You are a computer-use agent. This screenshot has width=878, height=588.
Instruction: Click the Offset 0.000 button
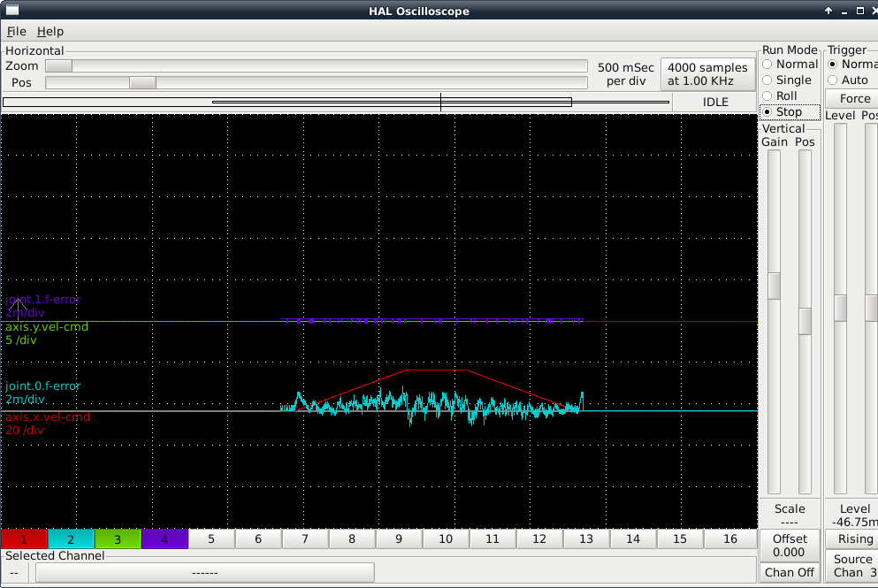coord(790,546)
